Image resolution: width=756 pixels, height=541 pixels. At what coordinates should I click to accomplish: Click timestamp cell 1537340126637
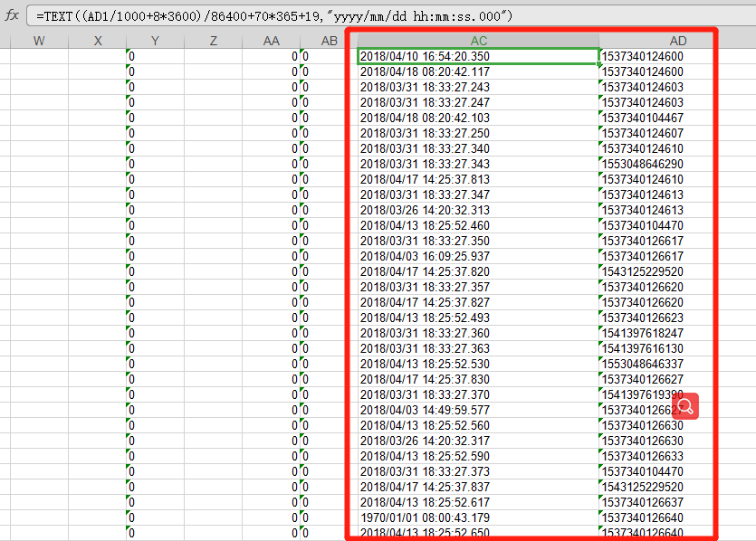point(677,502)
